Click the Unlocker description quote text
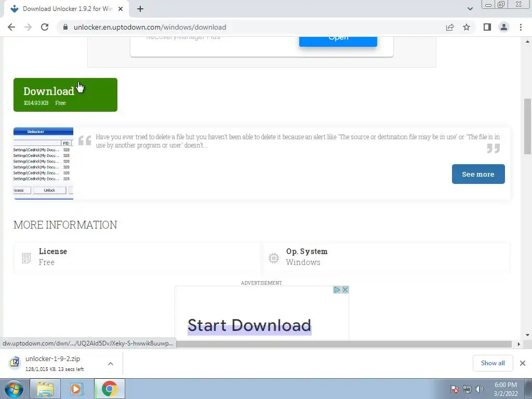Viewport: 532px width, 399px height. [298, 141]
